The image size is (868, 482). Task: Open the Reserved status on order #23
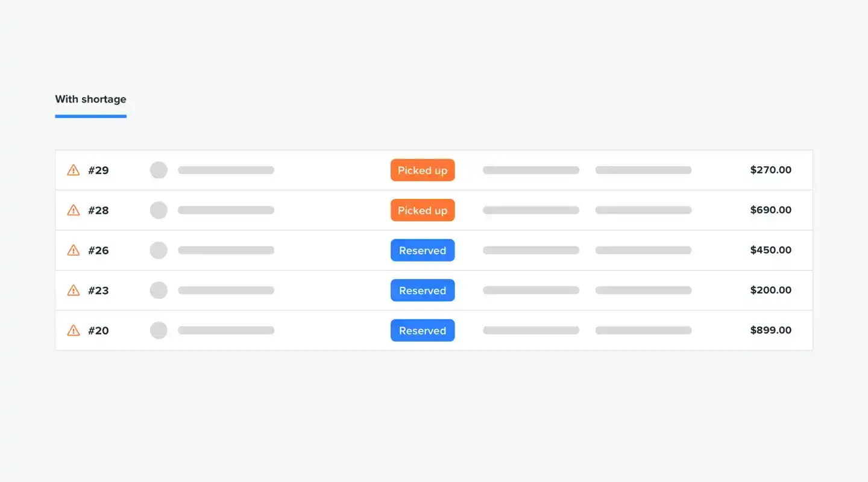tap(423, 290)
